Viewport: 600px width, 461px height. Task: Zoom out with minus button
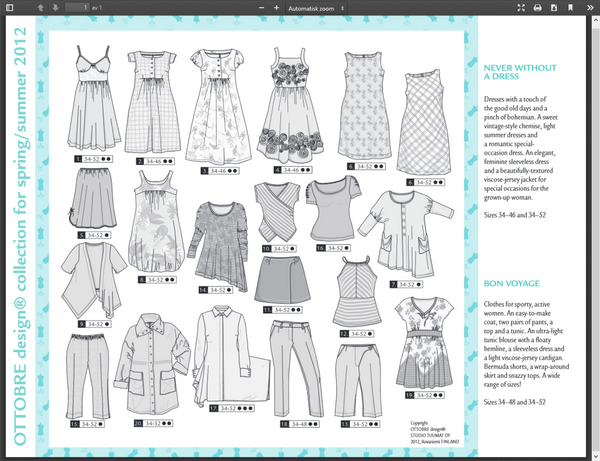pyautogui.click(x=262, y=8)
